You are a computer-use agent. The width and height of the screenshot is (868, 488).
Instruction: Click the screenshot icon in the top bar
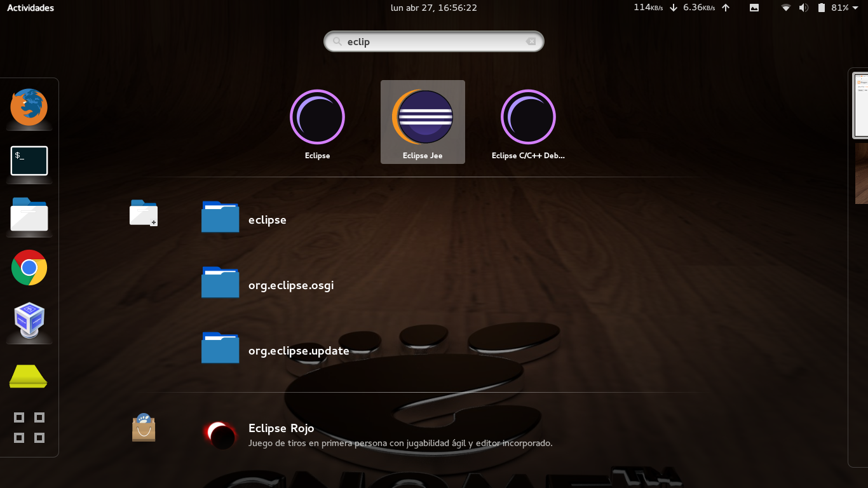pyautogui.click(x=754, y=8)
